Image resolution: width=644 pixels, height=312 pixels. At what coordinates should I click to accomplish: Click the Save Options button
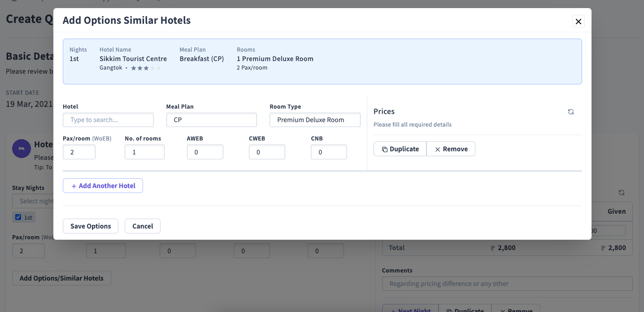(90, 226)
